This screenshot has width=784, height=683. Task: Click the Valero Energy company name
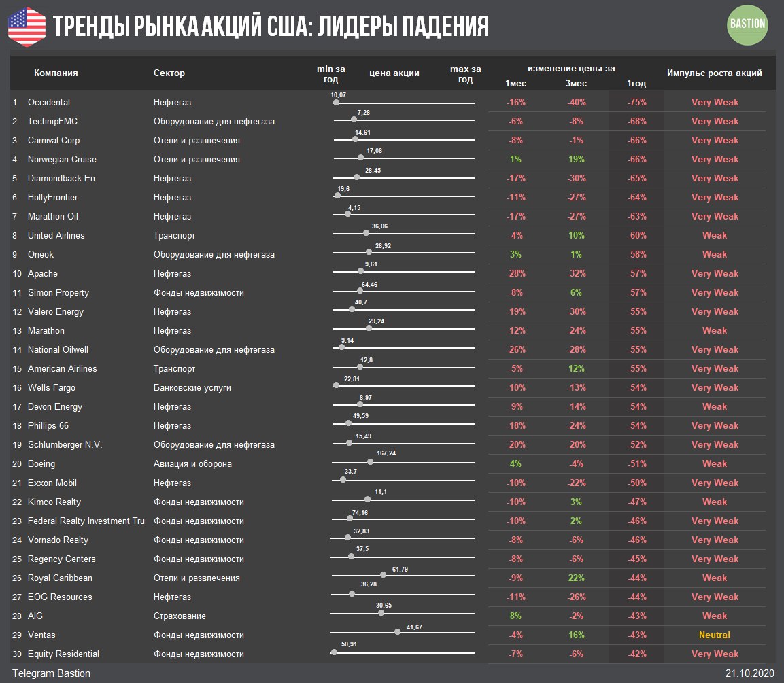(56, 312)
